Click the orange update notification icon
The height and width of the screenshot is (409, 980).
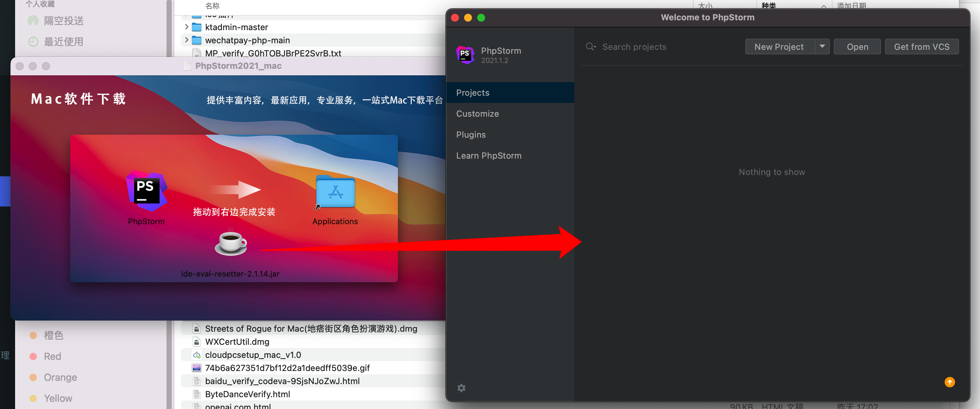pyautogui.click(x=950, y=381)
